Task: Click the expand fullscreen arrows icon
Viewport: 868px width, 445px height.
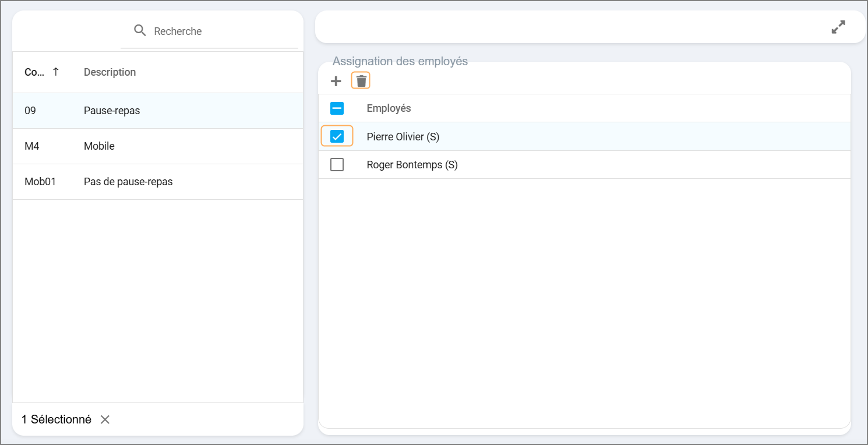Action: tap(838, 27)
